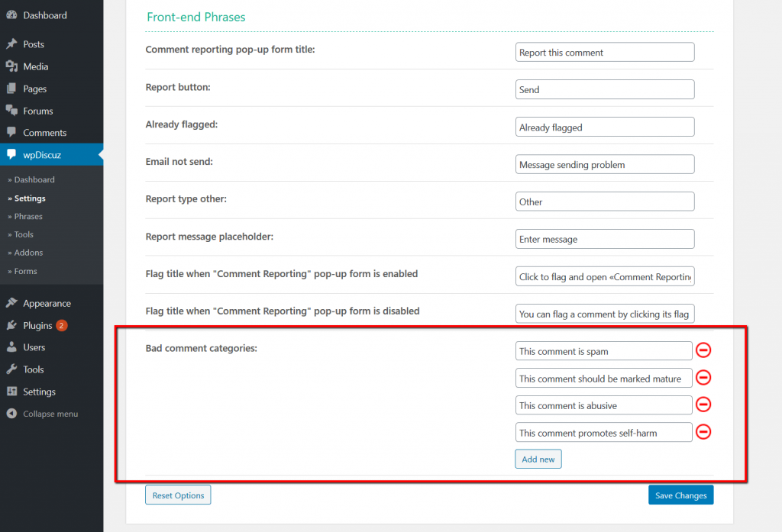The height and width of the screenshot is (532, 782).
Task: Delete the 'This comment is abusive' category
Action: pyautogui.click(x=703, y=405)
